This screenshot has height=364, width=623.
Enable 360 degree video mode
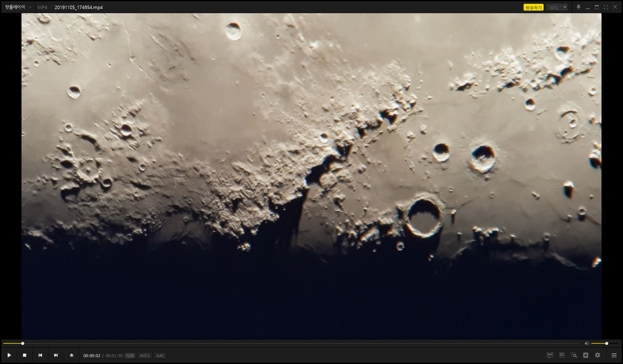[550, 355]
